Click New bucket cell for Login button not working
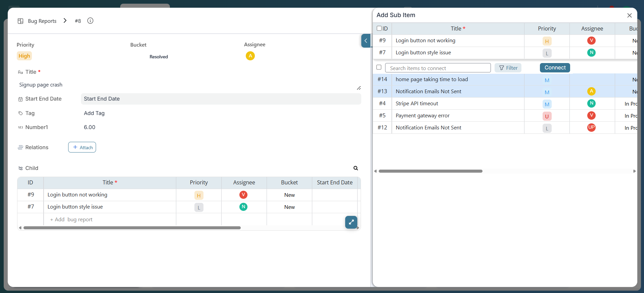The height and width of the screenshot is (293, 644). tap(289, 195)
